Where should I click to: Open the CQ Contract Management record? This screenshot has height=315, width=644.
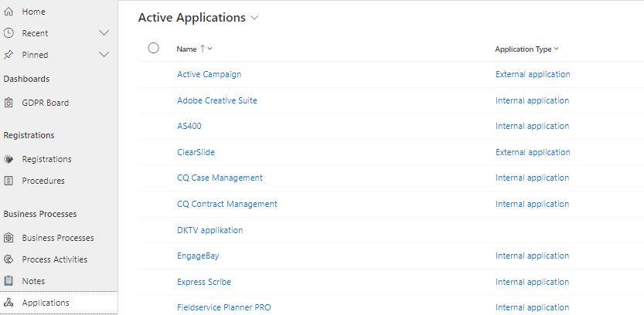227,204
